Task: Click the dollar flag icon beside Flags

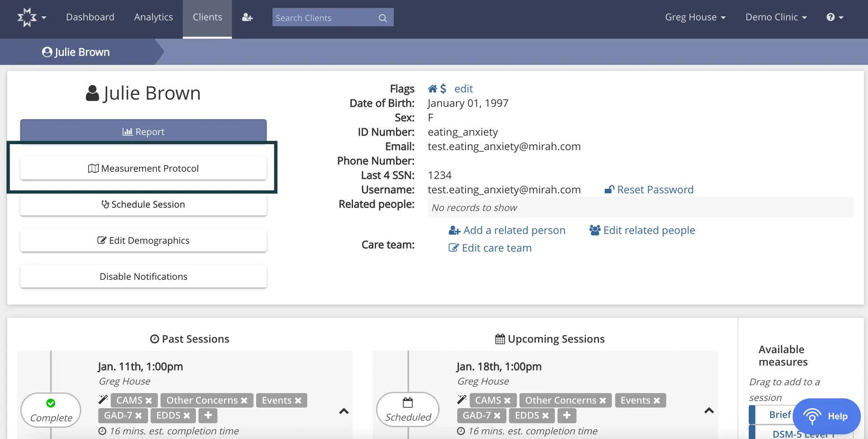Action: [444, 88]
